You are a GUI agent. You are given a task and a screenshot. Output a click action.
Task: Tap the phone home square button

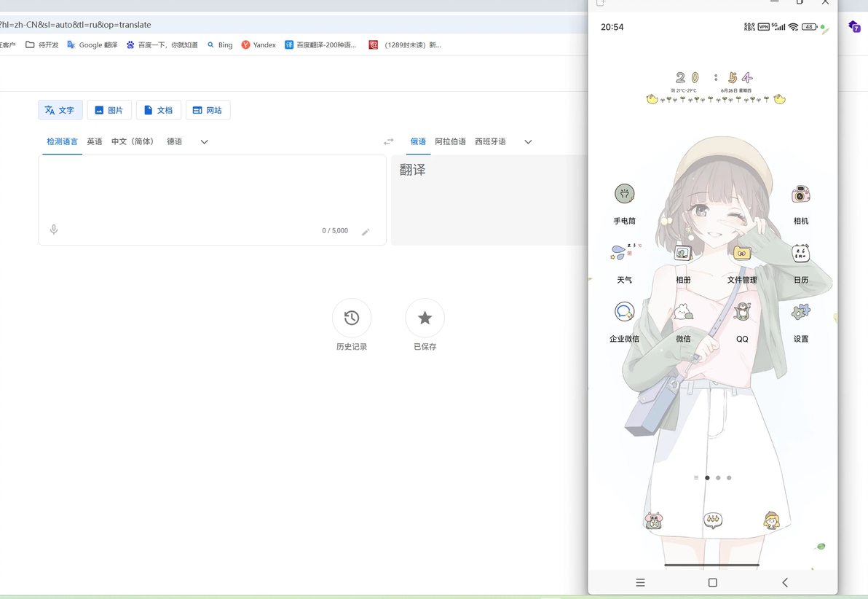click(712, 582)
